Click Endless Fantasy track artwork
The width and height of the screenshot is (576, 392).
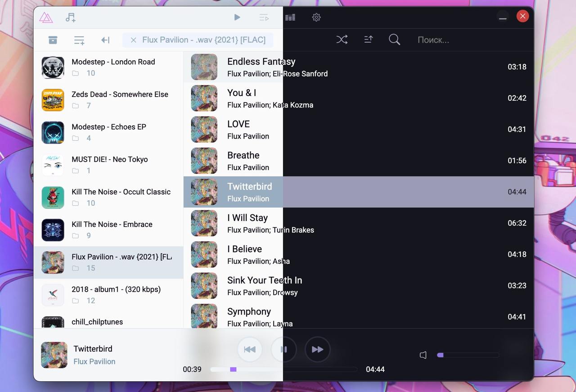coord(204,67)
